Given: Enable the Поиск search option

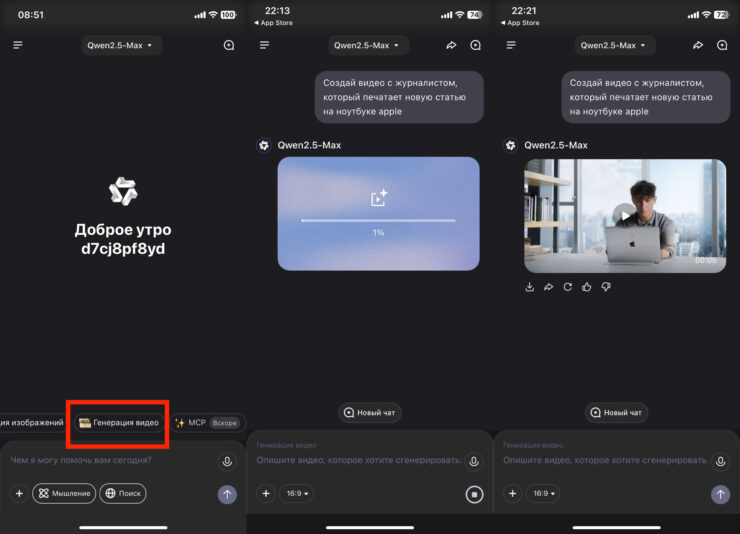Looking at the screenshot, I should pos(122,493).
